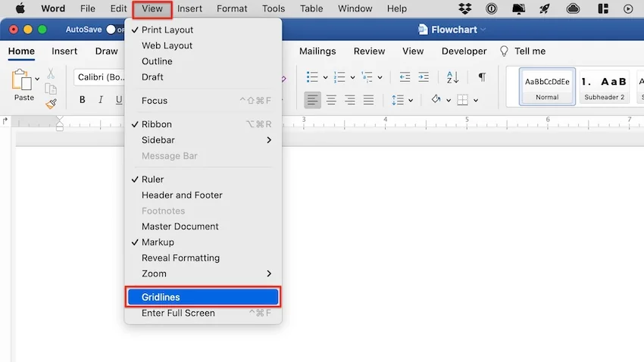Screen dimensions: 644x362
Task: Insert a numbered list
Action: 339,76
